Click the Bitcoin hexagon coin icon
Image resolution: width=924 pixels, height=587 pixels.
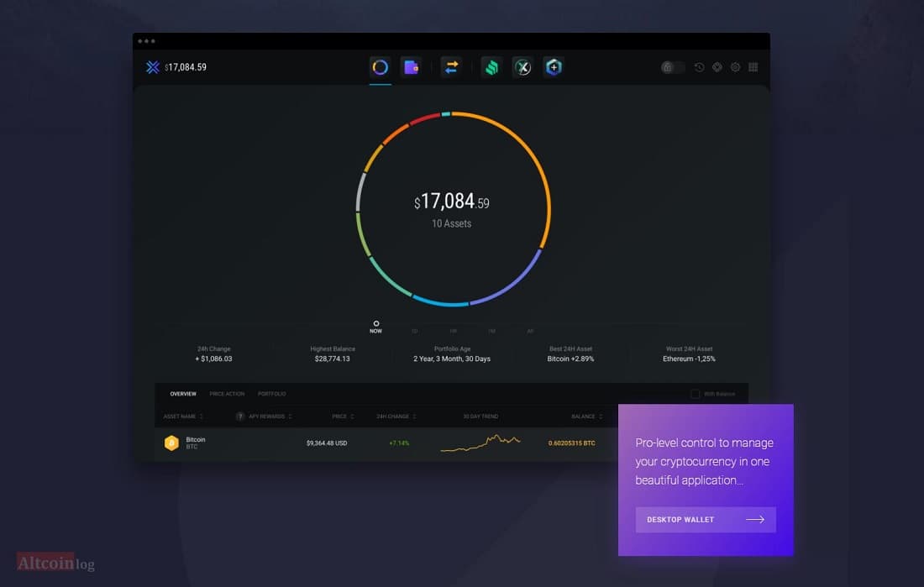coord(171,443)
